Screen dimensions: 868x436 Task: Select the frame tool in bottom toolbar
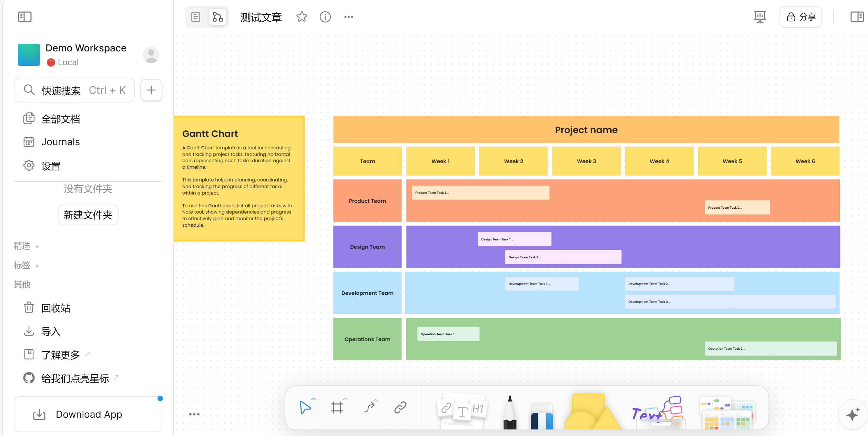pos(337,407)
